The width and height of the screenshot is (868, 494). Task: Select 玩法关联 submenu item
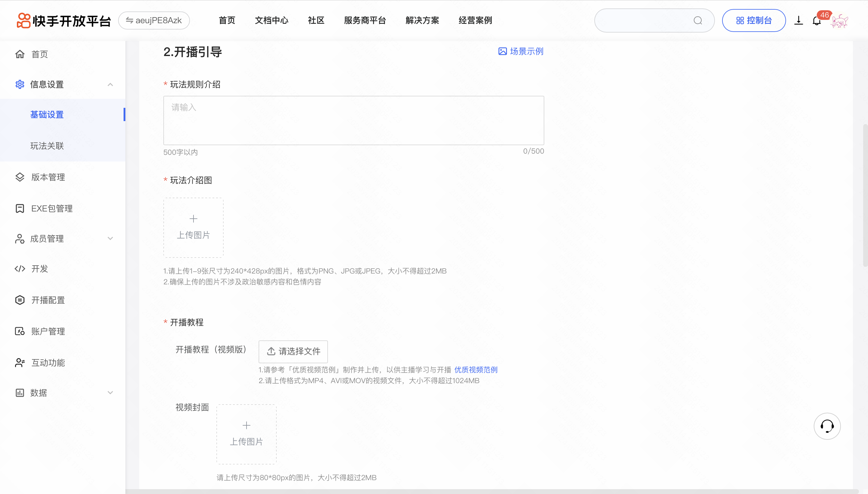47,146
